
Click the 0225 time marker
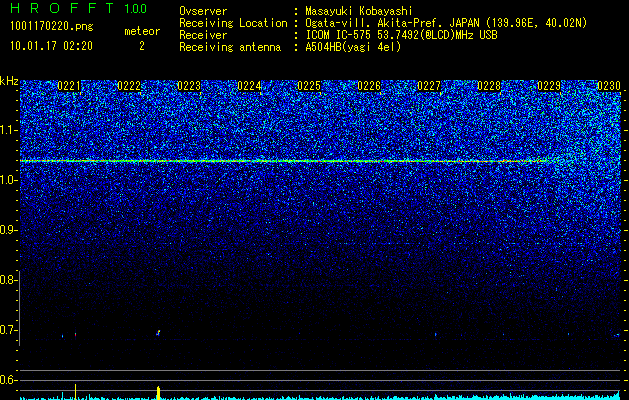309,86
